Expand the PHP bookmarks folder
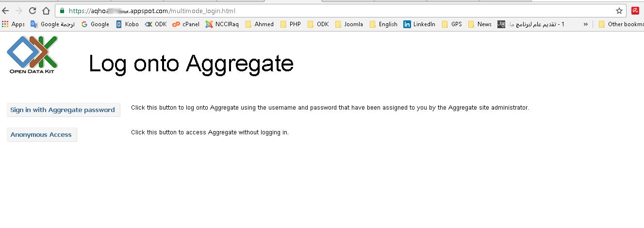The height and width of the screenshot is (228, 644). click(291, 24)
